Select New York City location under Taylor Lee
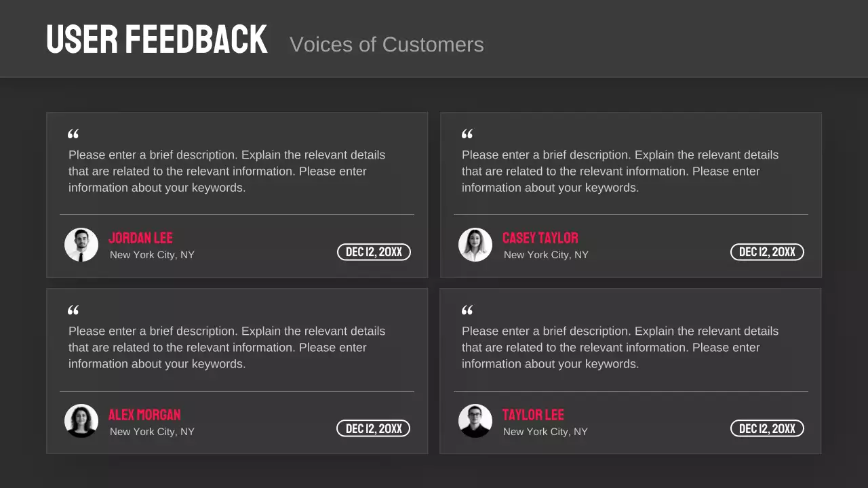This screenshot has height=488, width=868. pos(545,432)
